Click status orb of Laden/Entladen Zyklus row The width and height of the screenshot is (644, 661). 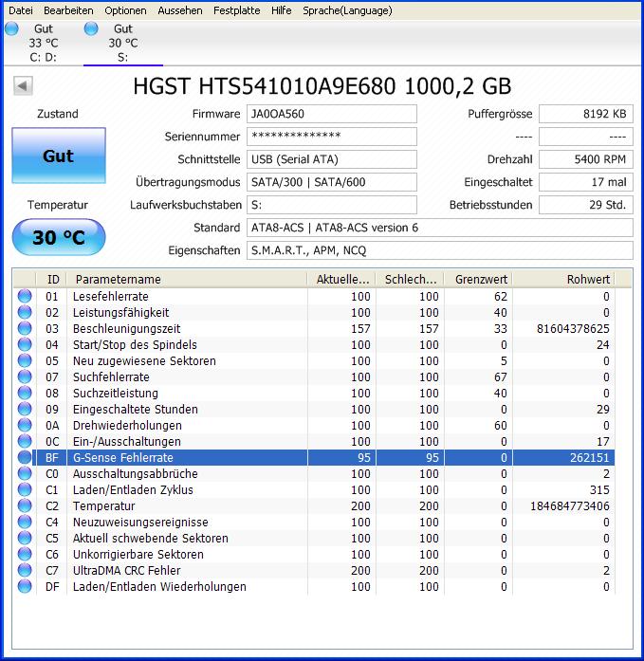click(25, 489)
